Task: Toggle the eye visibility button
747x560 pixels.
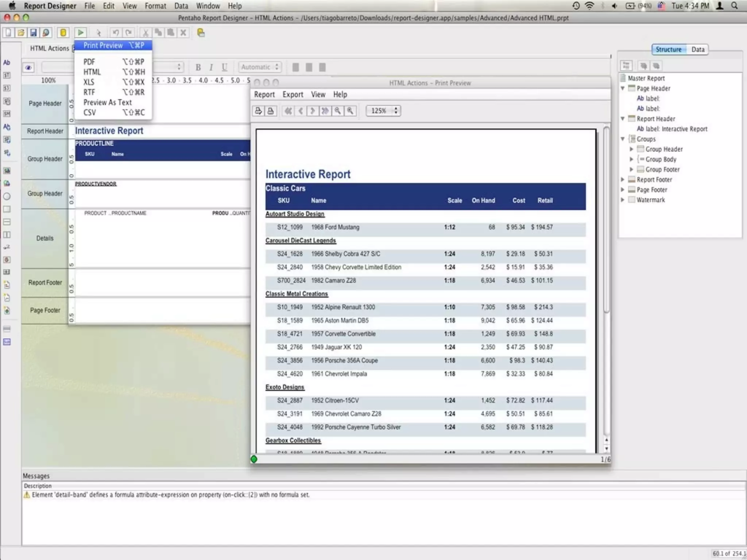Action: click(28, 67)
